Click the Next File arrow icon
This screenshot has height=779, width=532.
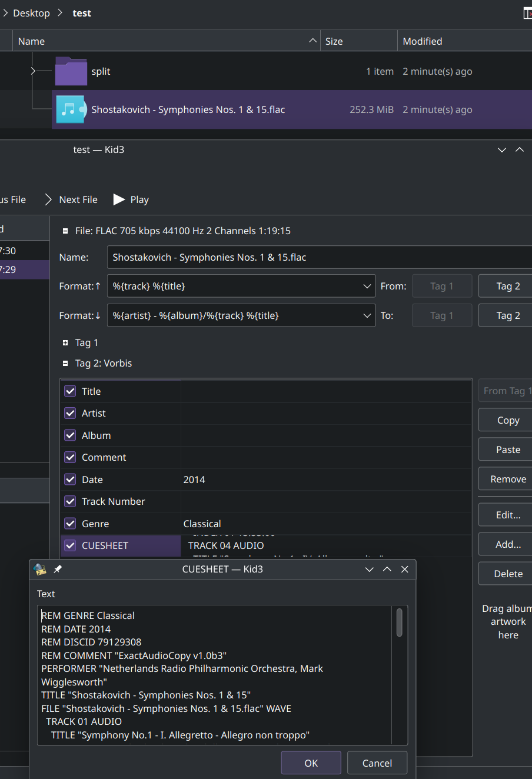[x=47, y=199]
